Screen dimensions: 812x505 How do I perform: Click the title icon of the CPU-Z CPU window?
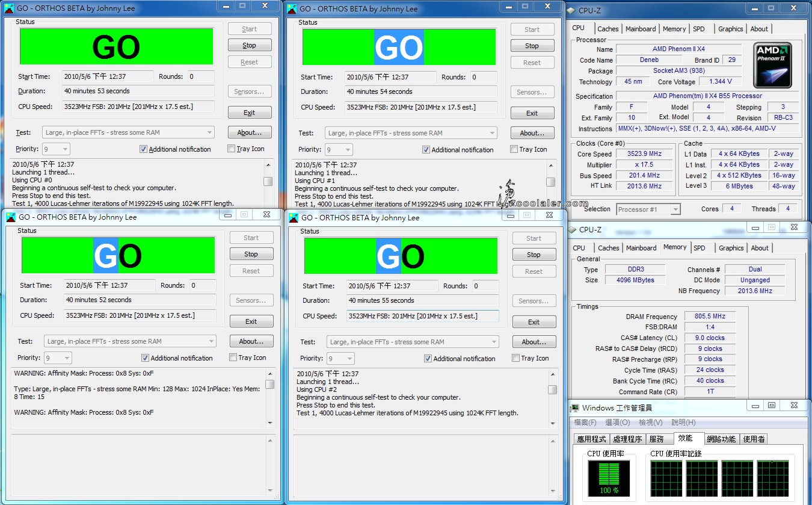tap(571, 10)
